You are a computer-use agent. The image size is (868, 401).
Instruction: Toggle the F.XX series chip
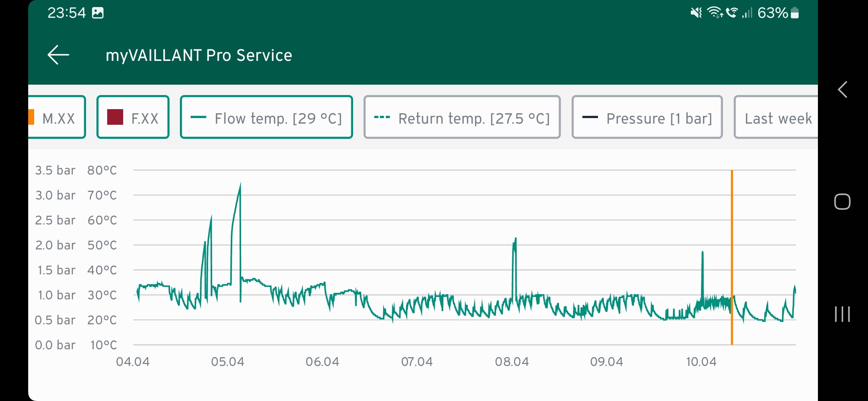133,117
